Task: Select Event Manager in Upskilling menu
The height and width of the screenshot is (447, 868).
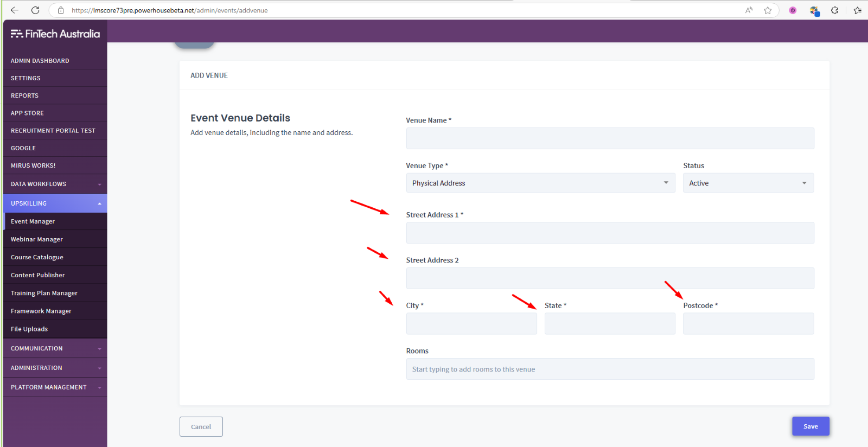Action: (55, 221)
